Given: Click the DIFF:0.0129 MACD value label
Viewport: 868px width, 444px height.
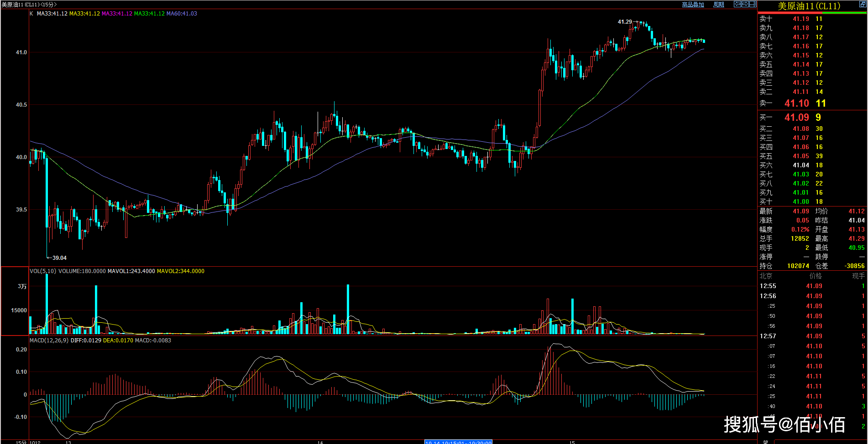Looking at the screenshot, I should point(86,341).
